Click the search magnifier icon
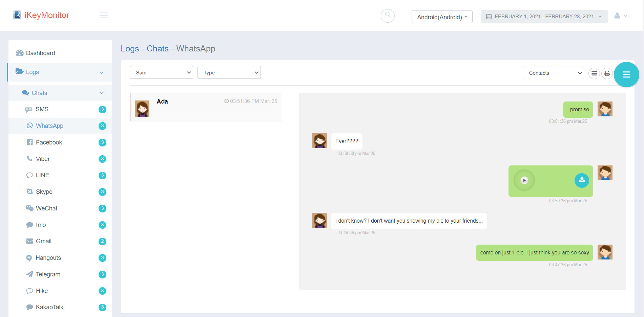 388,16
